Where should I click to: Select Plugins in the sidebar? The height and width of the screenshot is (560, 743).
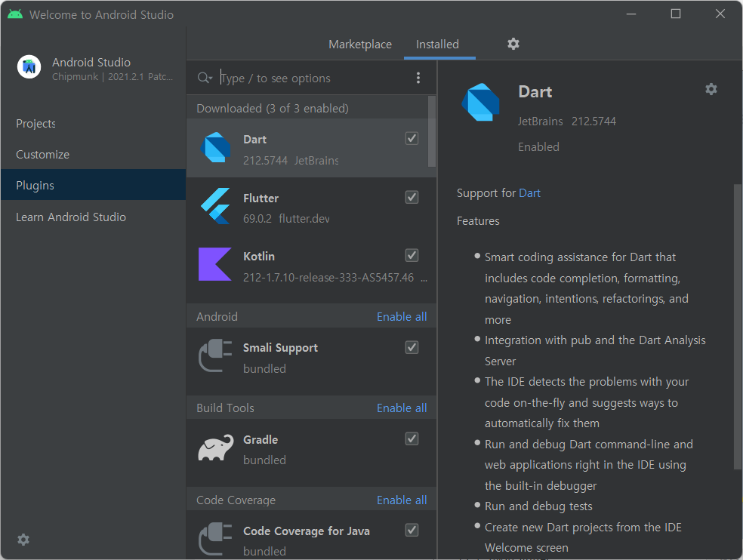94,185
